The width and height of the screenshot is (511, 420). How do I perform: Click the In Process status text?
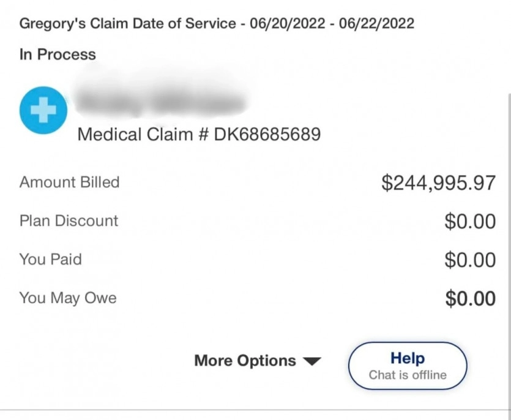58,54
